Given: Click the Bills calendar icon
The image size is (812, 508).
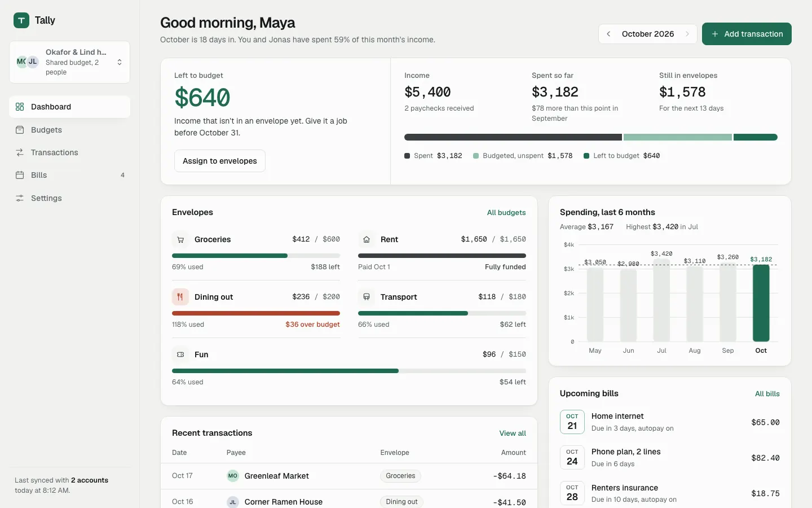Looking at the screenshot, I should pos(20,175).
